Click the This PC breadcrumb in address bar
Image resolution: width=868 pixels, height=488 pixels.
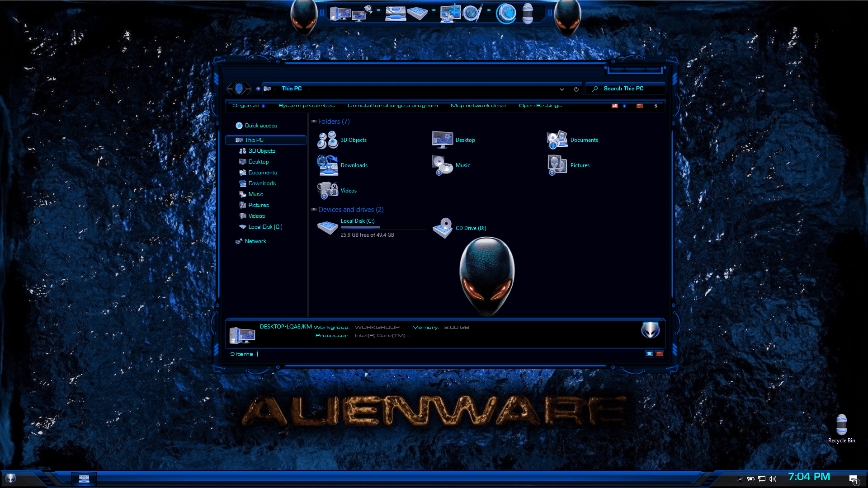292,89
